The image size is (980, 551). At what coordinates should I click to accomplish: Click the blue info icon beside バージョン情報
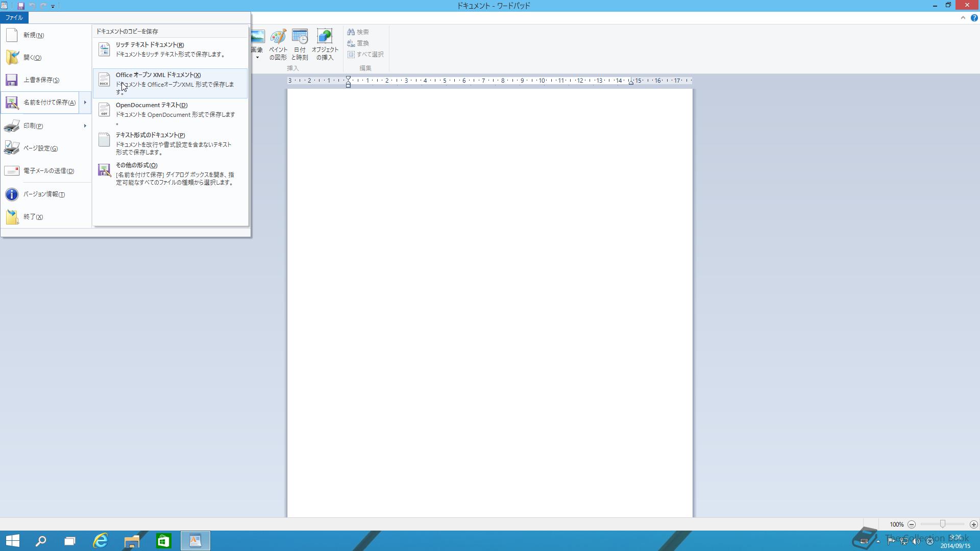pos(12,194)
